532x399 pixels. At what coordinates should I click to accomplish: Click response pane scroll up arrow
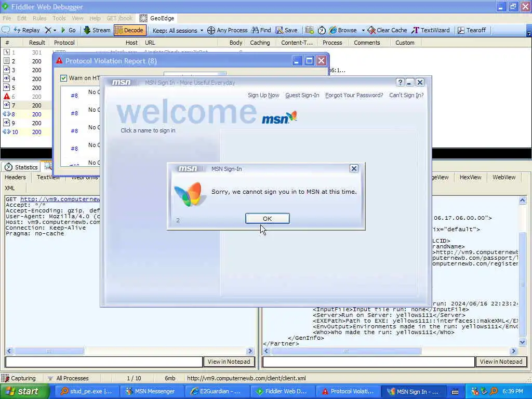[x=523, y=200]
